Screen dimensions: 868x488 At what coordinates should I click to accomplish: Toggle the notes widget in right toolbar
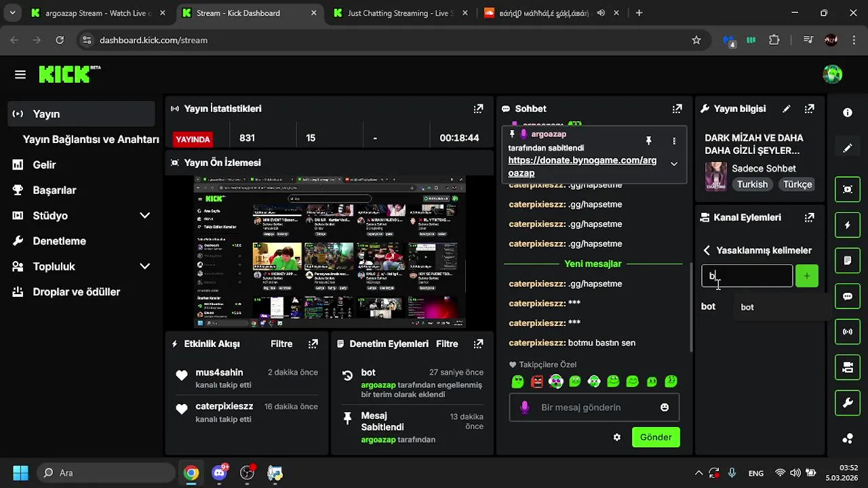[848, 260]
